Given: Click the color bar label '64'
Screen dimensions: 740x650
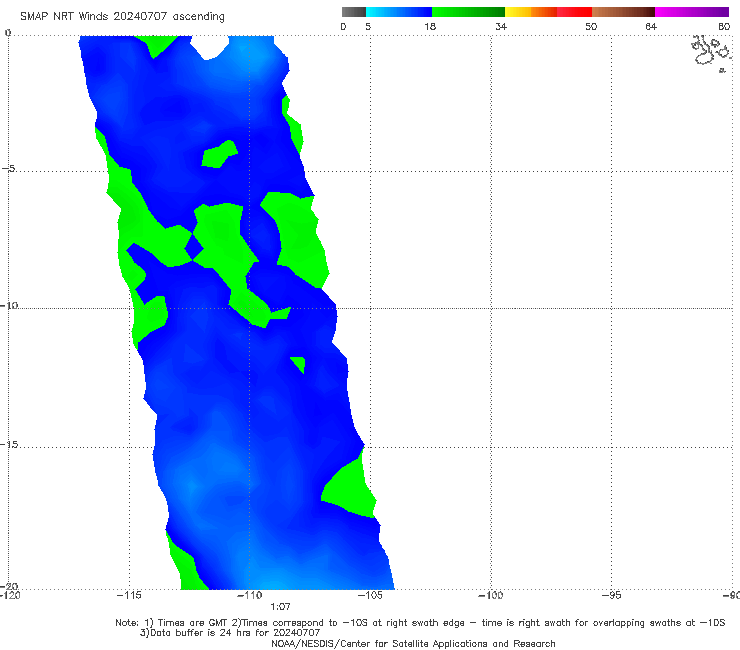Looking at the screenshot, I should (x=651, y=27).
